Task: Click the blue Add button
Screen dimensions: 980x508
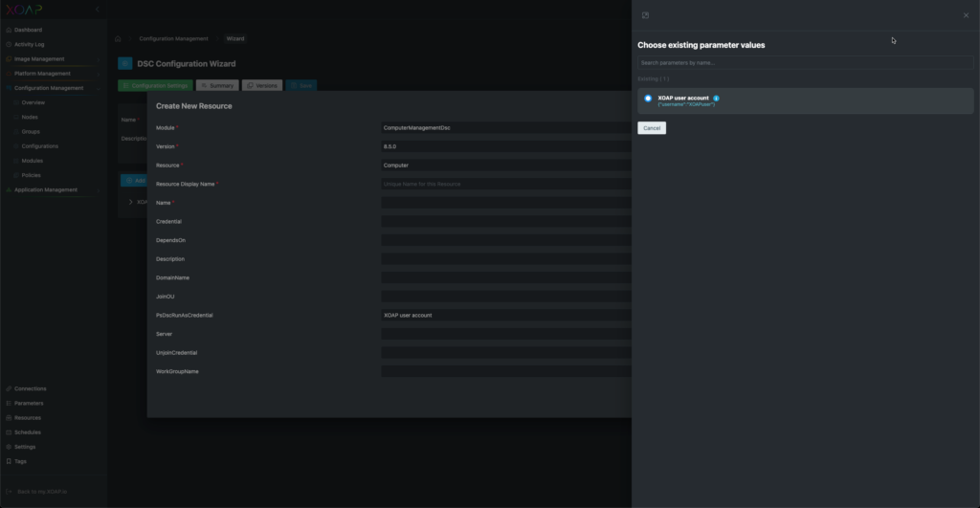Action: [134, 181]
